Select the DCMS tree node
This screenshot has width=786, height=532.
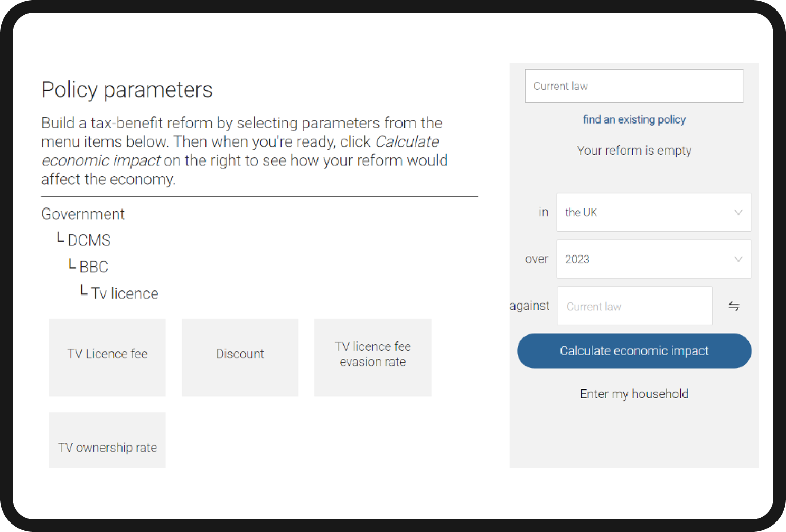[89, 241]
